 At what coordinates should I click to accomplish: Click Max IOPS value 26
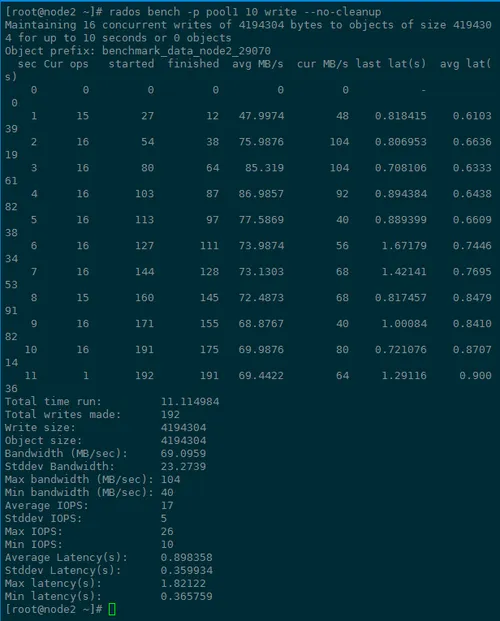click(x=167, y=531)
